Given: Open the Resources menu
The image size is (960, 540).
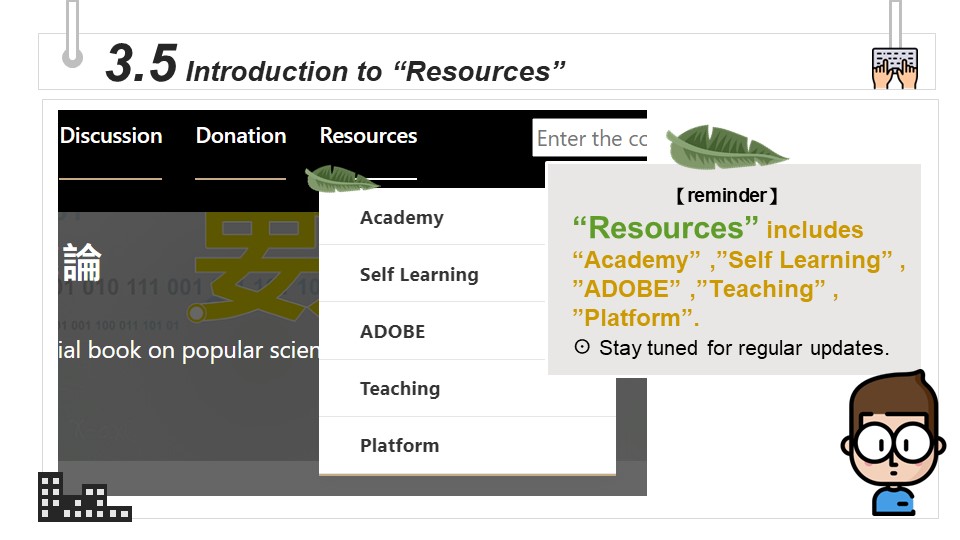Looking at the screenshot, I should coord(368,136).
